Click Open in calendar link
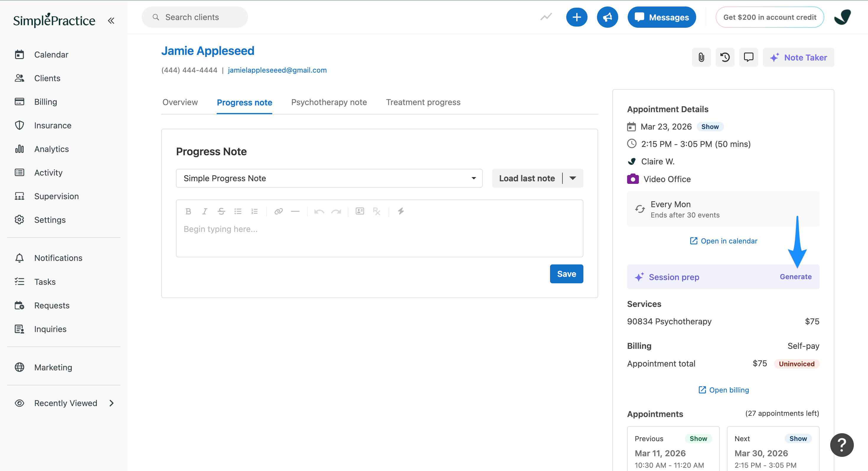 pyautogui.click(x=723, y=241)
